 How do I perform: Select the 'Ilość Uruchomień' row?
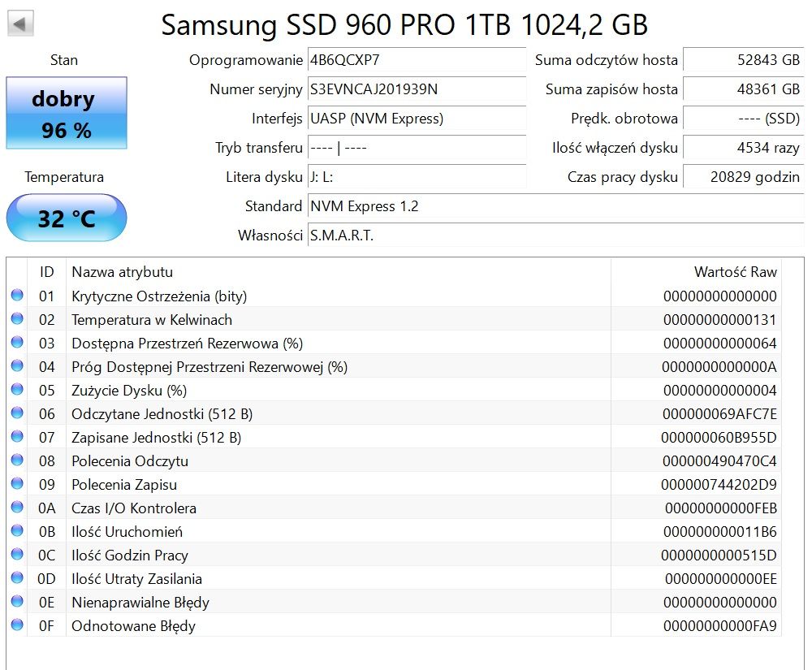pyautogui.click(x=394, y=531)
